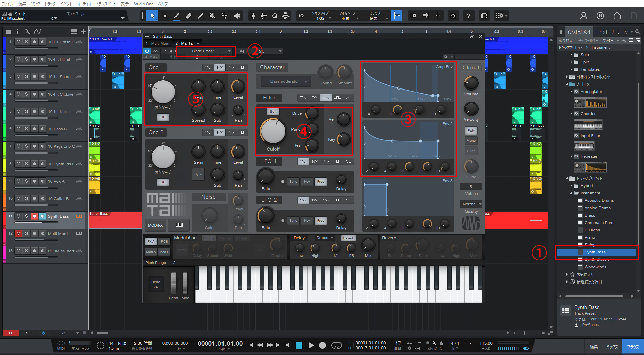
Task: Open the トランスポート menu
Action: 106,4
